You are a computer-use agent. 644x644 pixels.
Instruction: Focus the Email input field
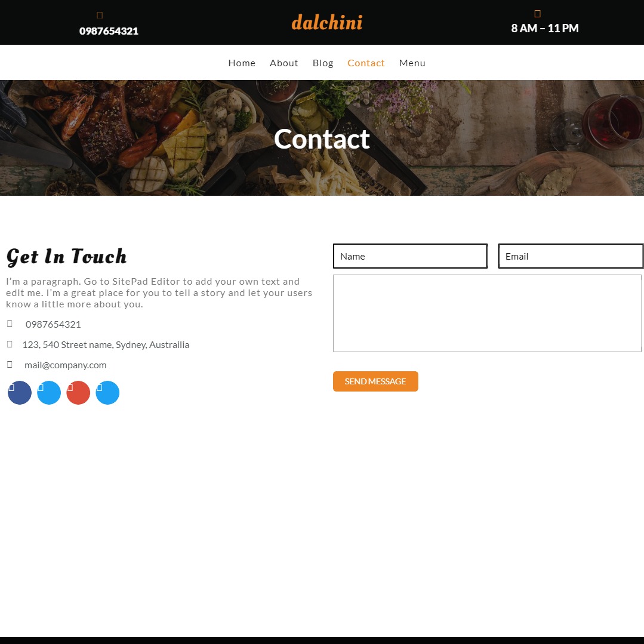[571, 256]
